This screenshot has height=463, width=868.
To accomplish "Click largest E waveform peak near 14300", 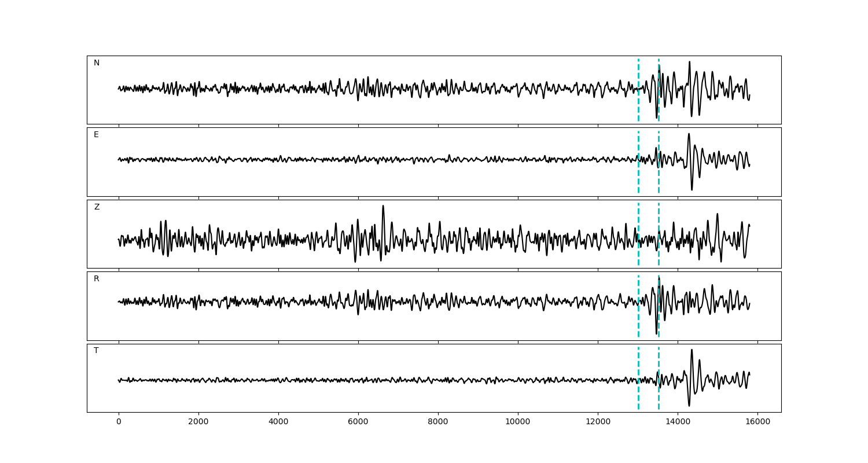I will click(x=689, y=134).
